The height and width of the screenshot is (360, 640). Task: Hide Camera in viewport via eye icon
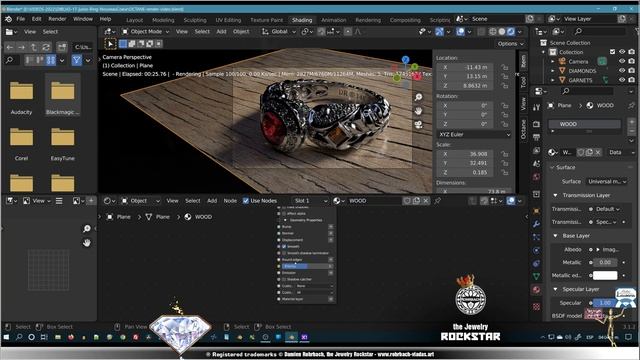[x=622, y=61]
